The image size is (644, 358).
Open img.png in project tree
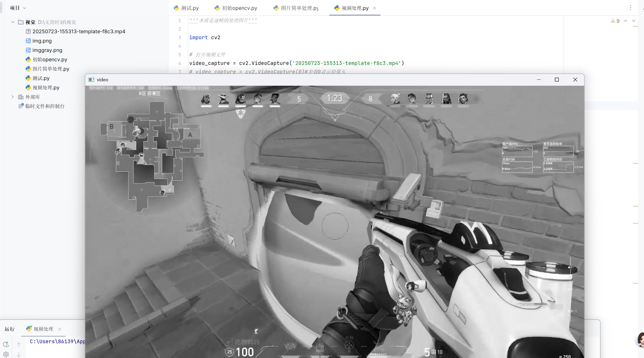(x=42, y=41)
